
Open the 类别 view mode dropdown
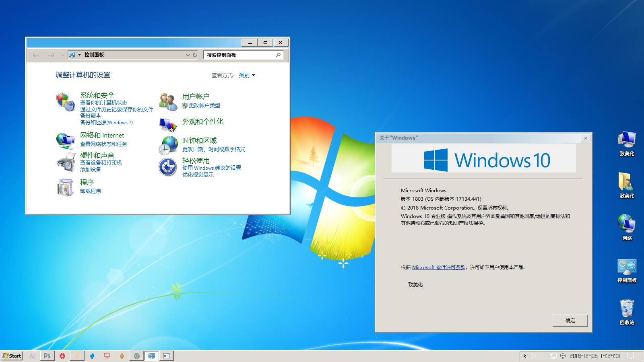click(247, 75)
